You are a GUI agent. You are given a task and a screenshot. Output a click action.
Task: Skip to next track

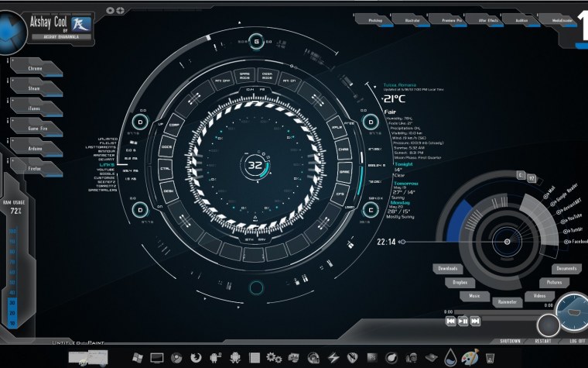pyautogui.click(x=476, y=320)
